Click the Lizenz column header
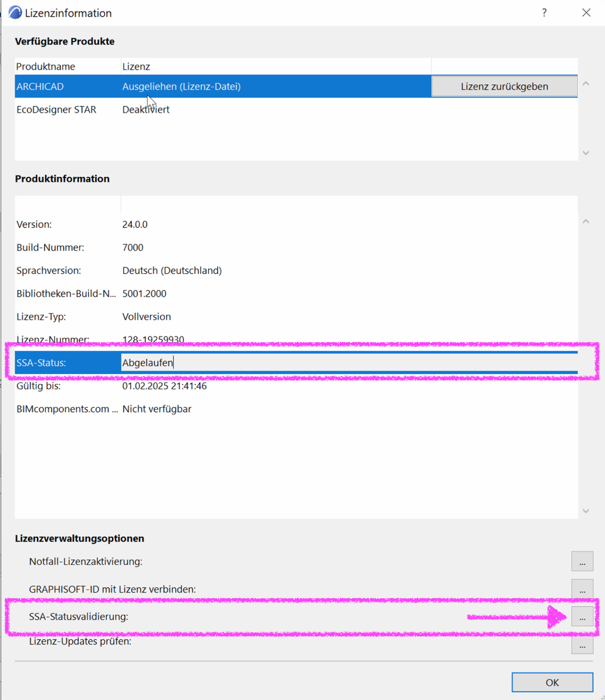Image resolution: width=605 pixels, height=700 pixels. 276,66
